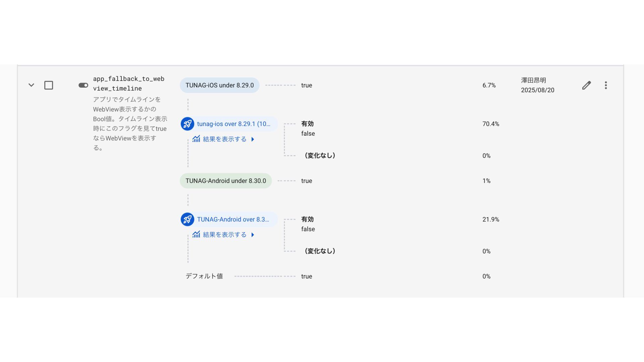
Task: Open the TUNAG-Android over 8.3... rollout link
Action: tap(233, 219)
